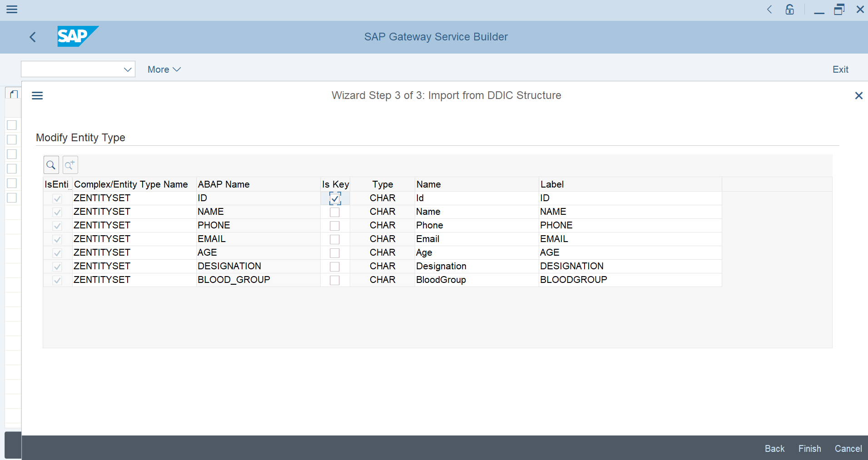This screenshot has width=868, height=460.
Task: Click the Exit menu option
Action: point(840,69)
